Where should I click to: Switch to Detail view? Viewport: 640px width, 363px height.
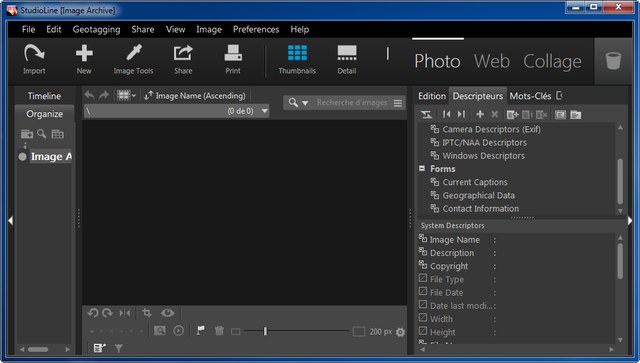pyautogui.click(x=347, y=59)
